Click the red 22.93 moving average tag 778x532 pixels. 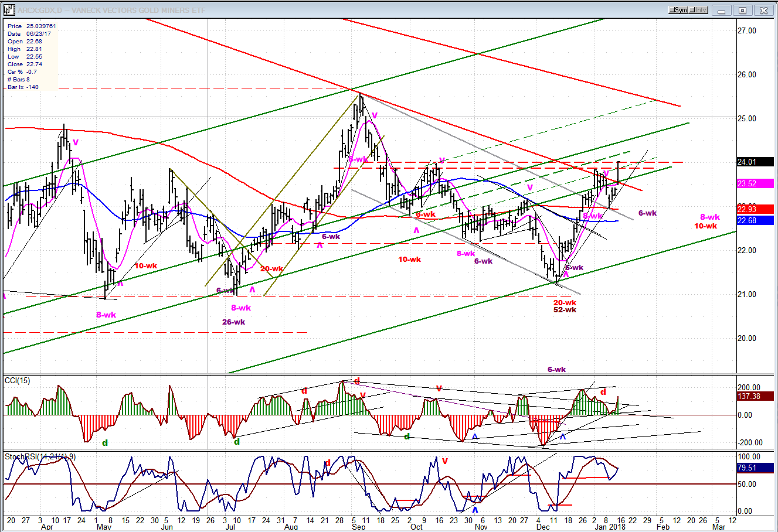[x=755, y=209]
